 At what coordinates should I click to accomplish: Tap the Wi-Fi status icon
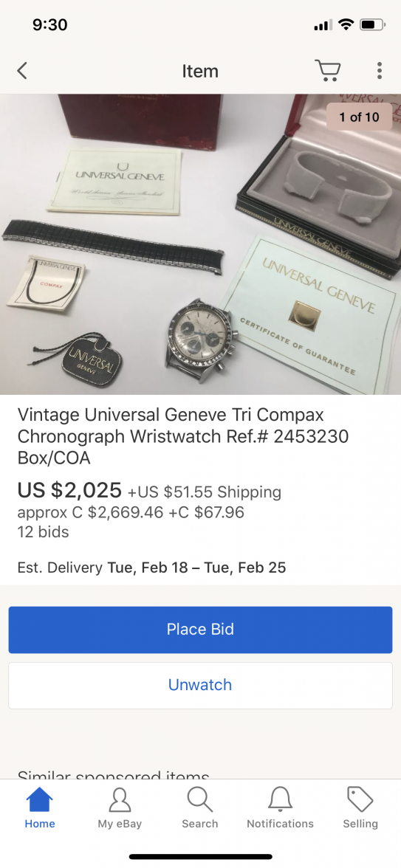point(346,24)
